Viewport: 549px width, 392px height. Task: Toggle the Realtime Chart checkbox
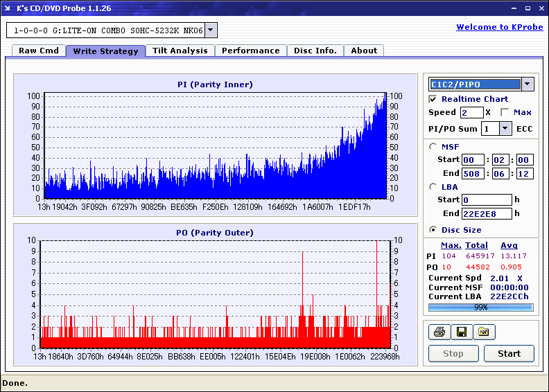click(x=433, y=99)
